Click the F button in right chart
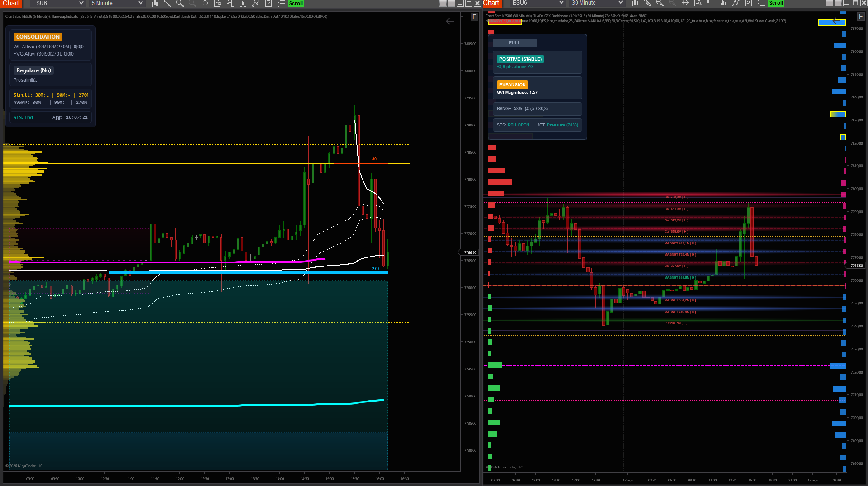The width and height of the screenshot is (868, 486). [x=860, y=17]
